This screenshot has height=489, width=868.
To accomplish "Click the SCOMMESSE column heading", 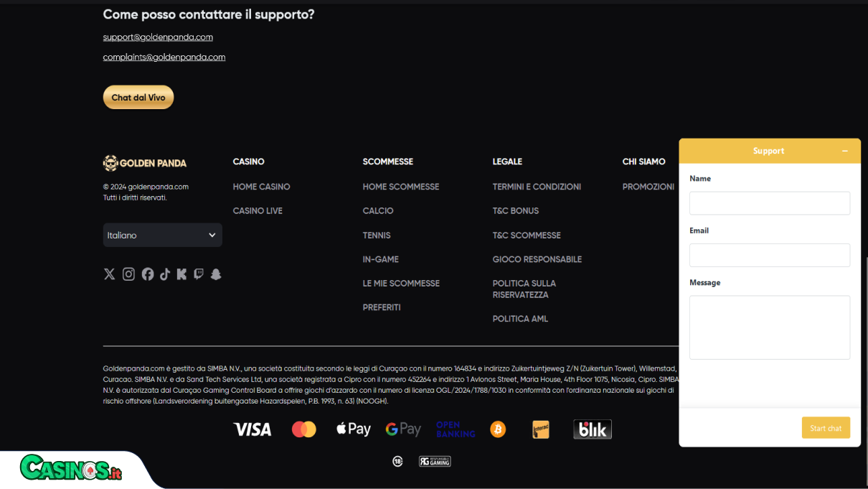I will 388,162.
